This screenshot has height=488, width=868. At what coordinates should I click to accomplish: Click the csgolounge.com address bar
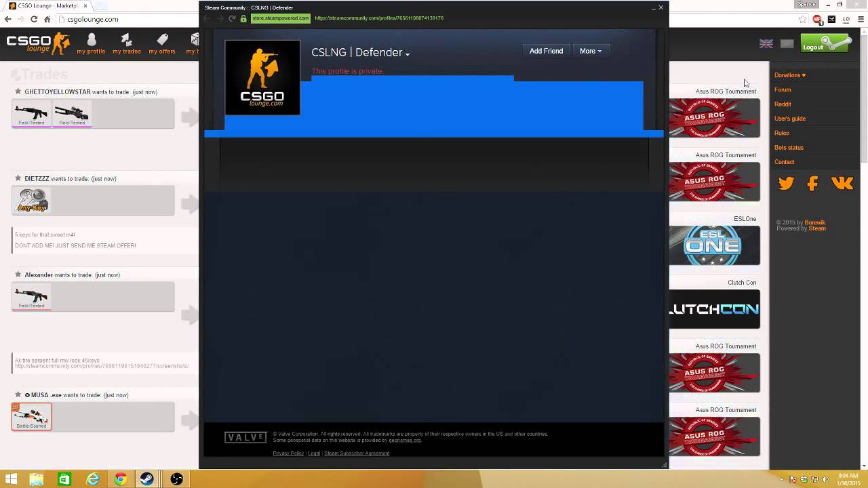click(129, 20)
